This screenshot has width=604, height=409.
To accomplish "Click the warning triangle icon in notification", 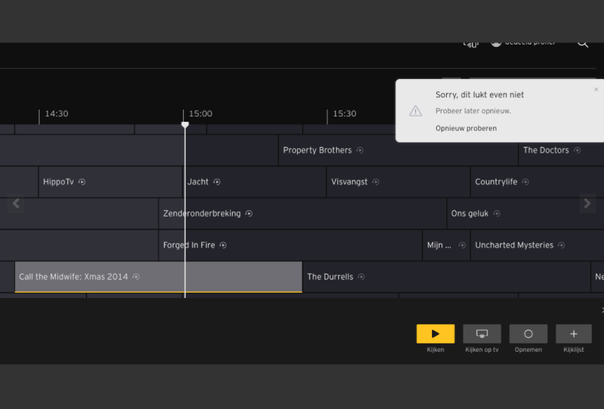I will 415,111.
